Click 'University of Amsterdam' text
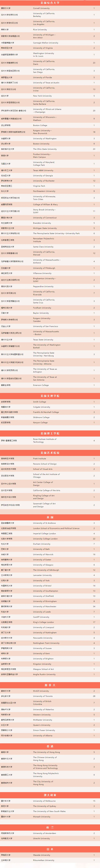100x868 pixels. coord(44,833)
